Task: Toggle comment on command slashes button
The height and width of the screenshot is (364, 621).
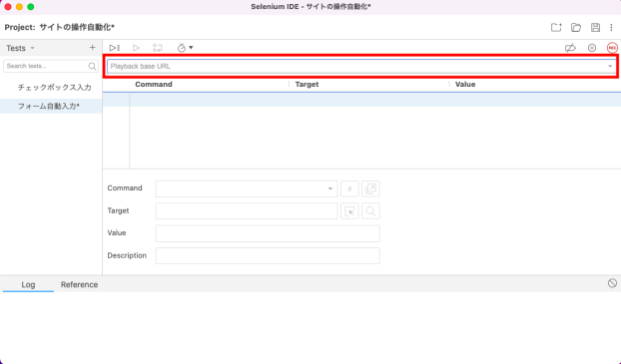Action: pos(349,188)
